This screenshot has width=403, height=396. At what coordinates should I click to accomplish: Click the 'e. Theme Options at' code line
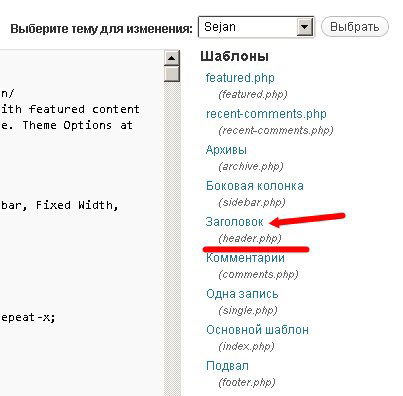coord(67,125)
